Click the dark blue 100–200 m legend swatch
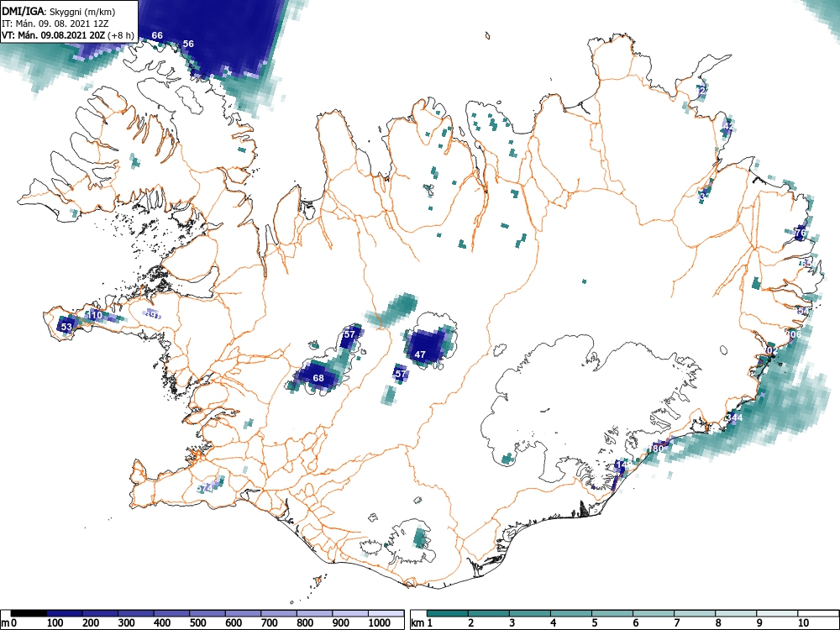840x630 pixels. pos(65,613)
